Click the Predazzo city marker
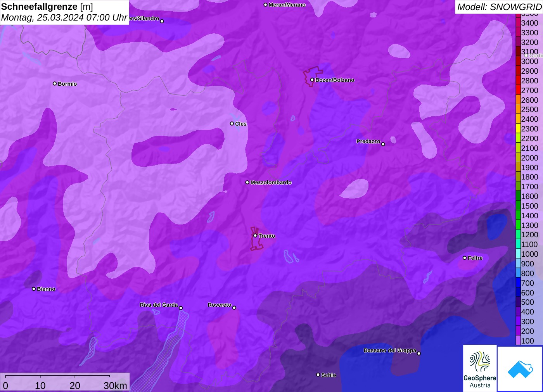Viewport: 543px width, 392px height. click(x=383, y=144)
